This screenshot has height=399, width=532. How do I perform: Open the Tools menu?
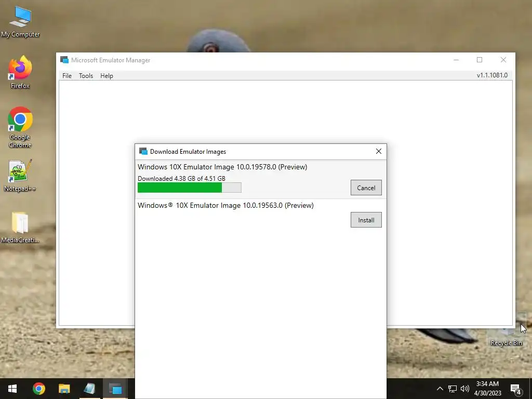[x=86, y=76]
